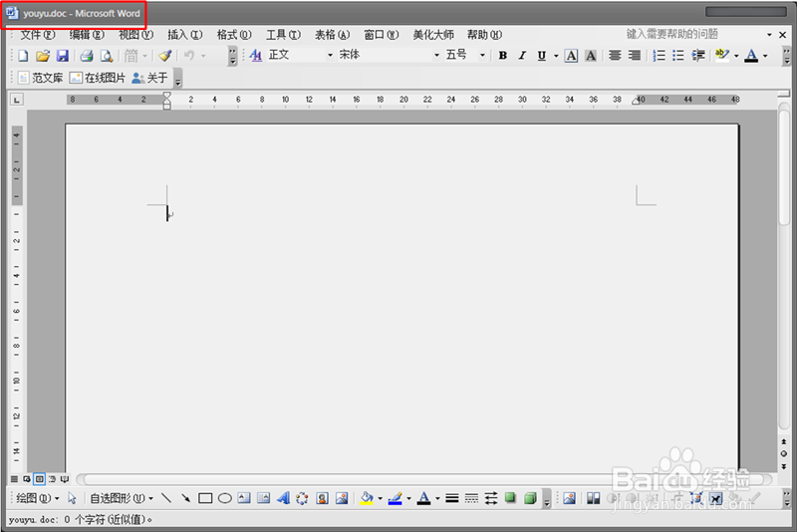Expand the style dropdown showing 正文

click(x=330, y=55)
